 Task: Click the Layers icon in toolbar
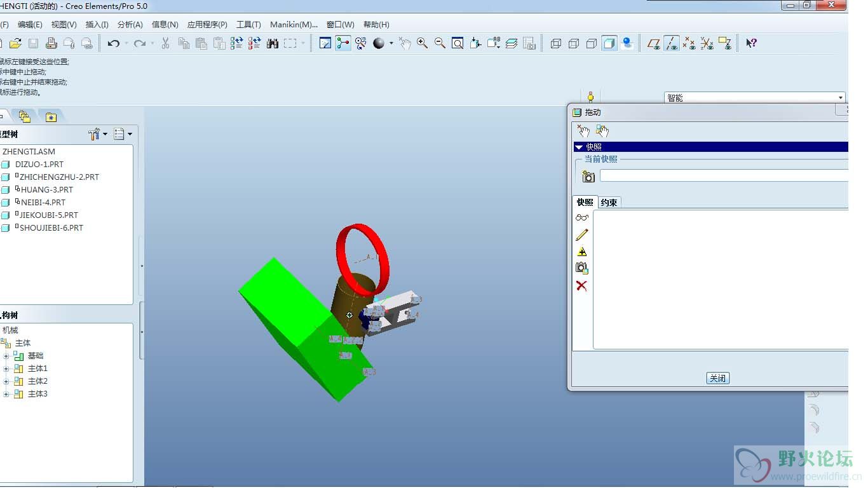pos(512,43)
